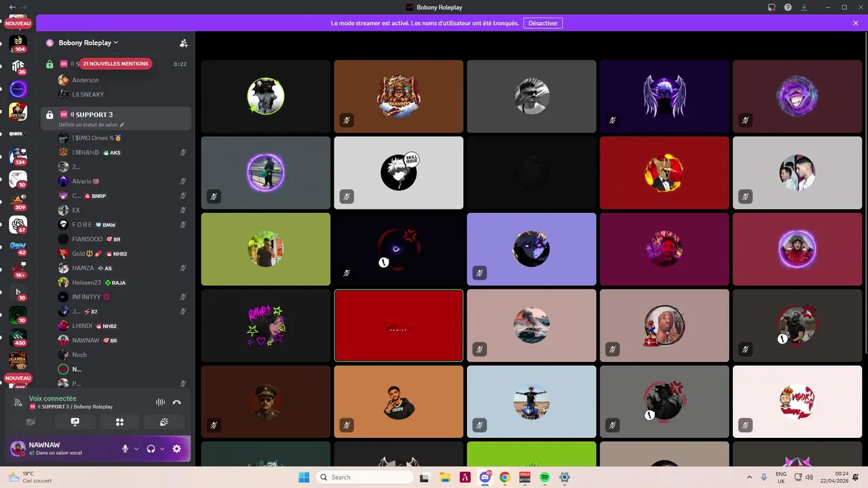868x488 pixels.
Task: Open NAWNAW user profile panel
Action: point(64,449)
